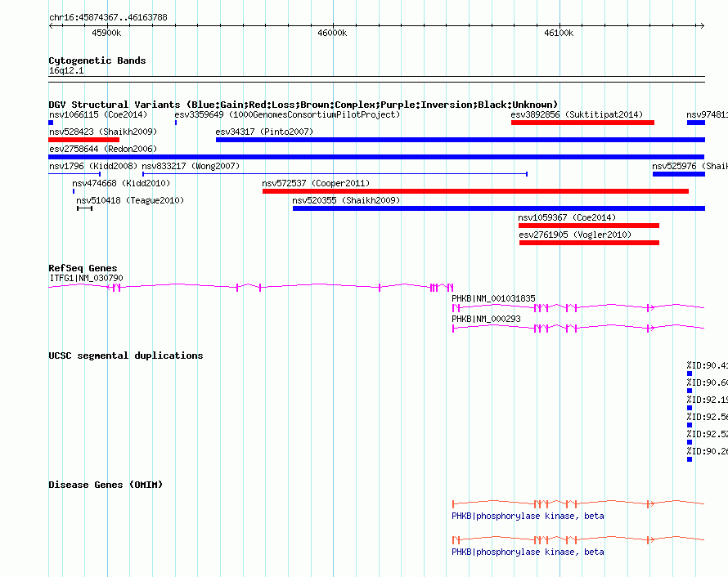
Task: Open the PHKB|NM_001031835 transcript label
Action: tap(493, 298)
